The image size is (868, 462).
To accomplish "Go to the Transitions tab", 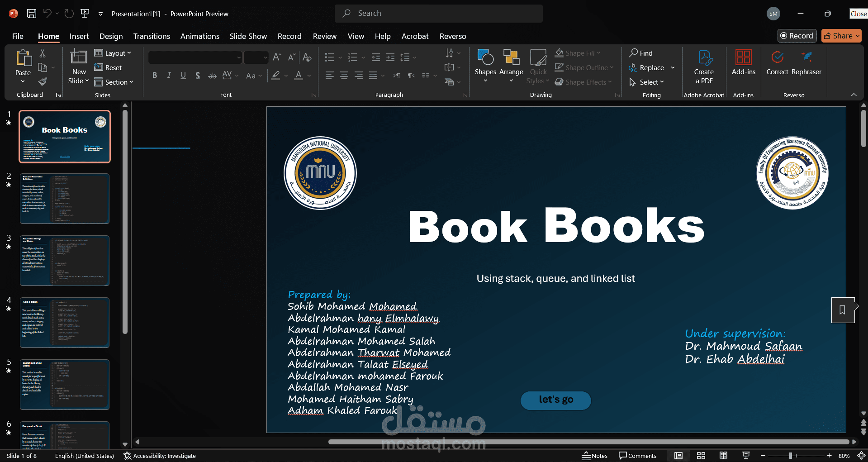I will [x=152, y=36].
